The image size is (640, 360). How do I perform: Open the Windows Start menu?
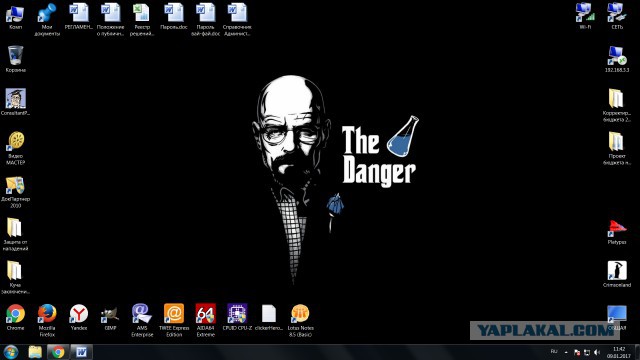pos(11,352)
